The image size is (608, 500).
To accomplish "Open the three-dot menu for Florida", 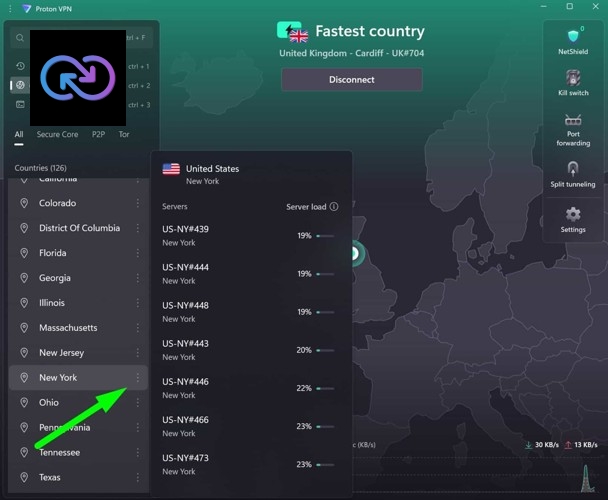I will coord(138,253).
